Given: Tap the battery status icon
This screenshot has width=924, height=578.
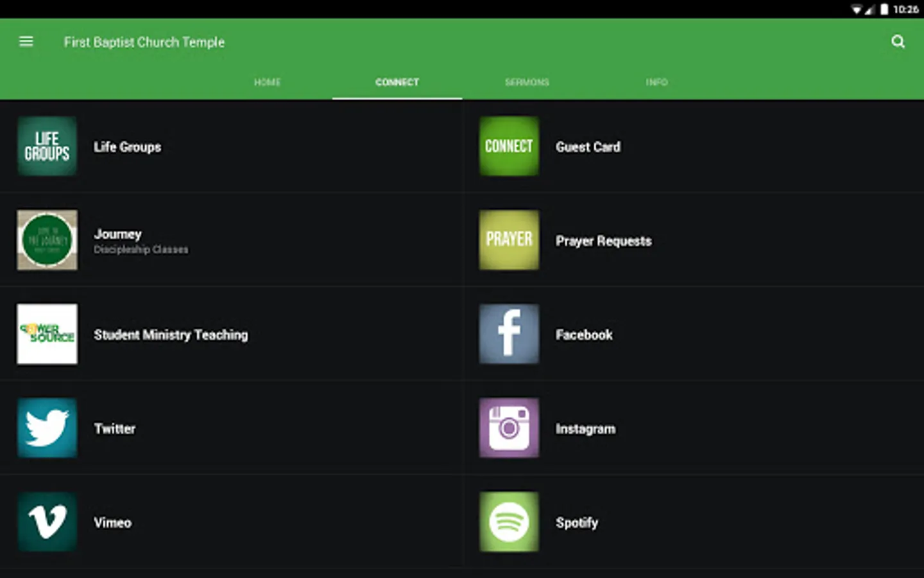Looking at the screenshot, I should point(884,9).
